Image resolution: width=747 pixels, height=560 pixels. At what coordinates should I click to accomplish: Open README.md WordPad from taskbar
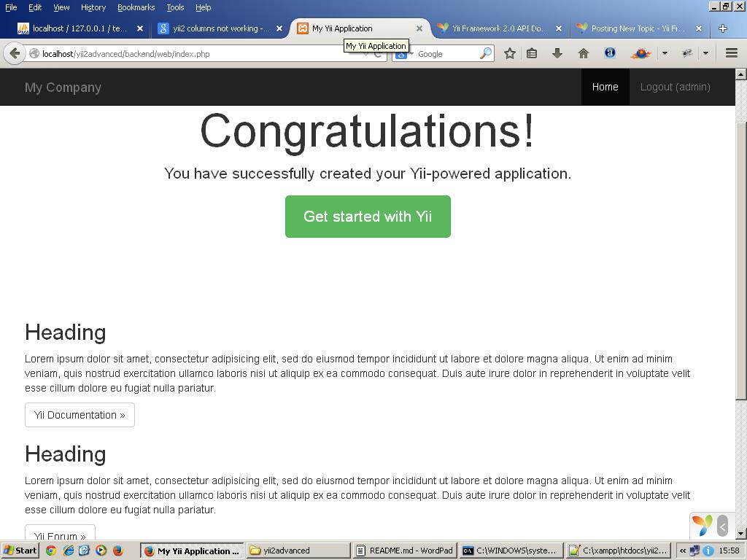click(x=404, y=551)
